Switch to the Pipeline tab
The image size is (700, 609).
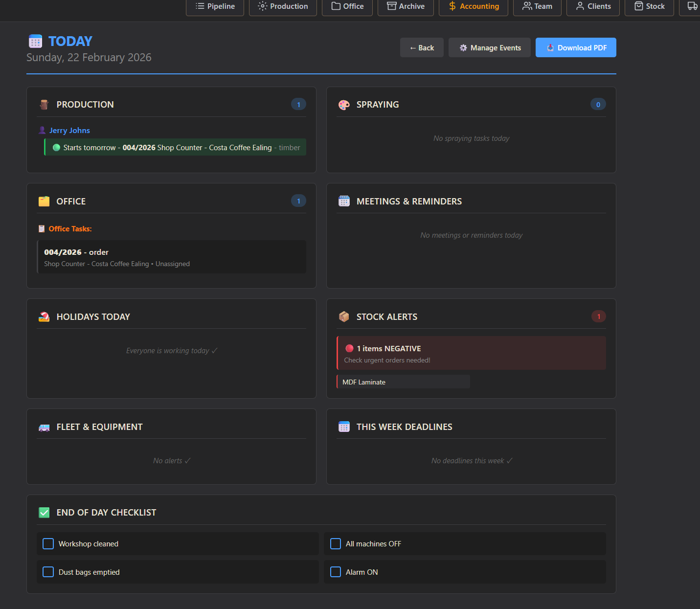[x=215, y=6]
